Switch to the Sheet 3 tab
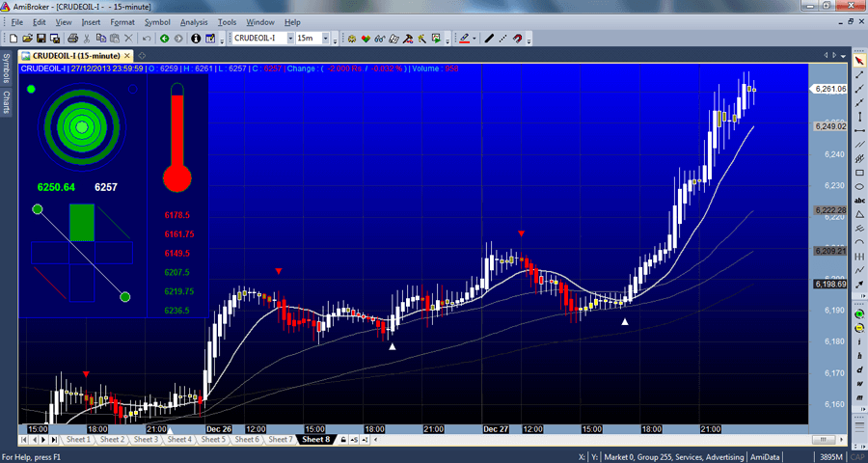The height and width of the screenshot is (463, 868). [146, 439]
